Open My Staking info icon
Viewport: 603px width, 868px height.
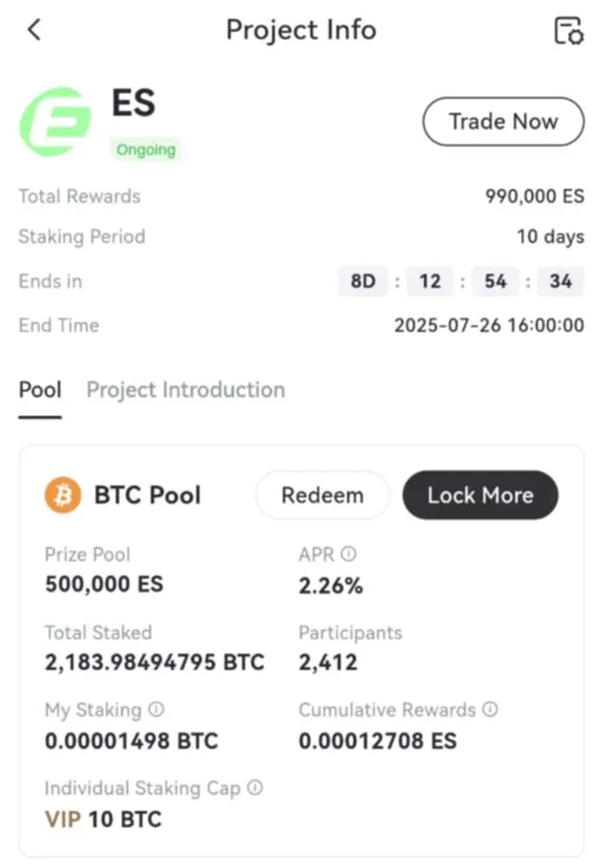pos(156,710)
